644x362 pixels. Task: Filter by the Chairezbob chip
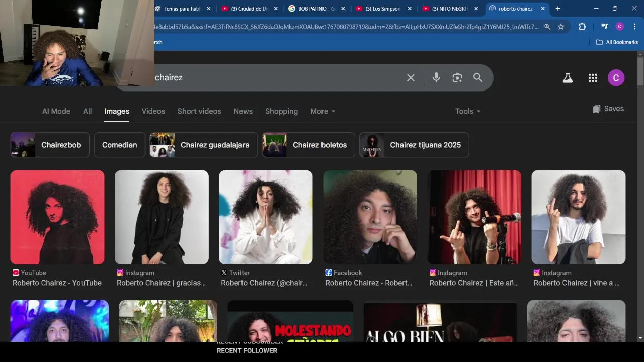click(50, 145)
